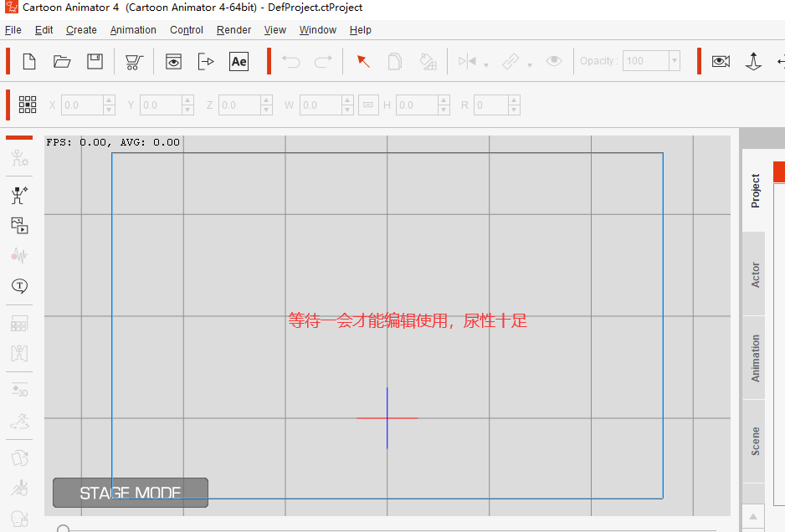Open the Help menu
This screenshot has width=785, height=532.
pos(361,30)
